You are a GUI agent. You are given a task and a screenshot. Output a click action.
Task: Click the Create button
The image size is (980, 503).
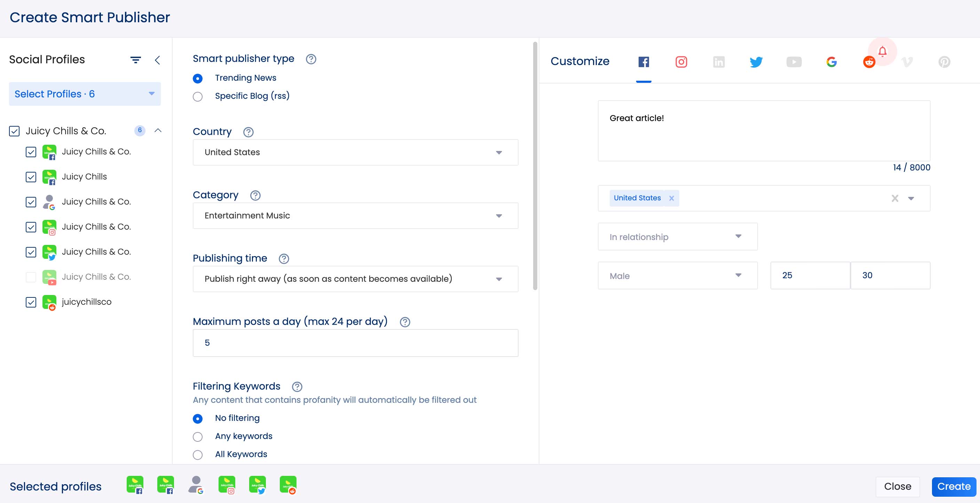[953, 486]
